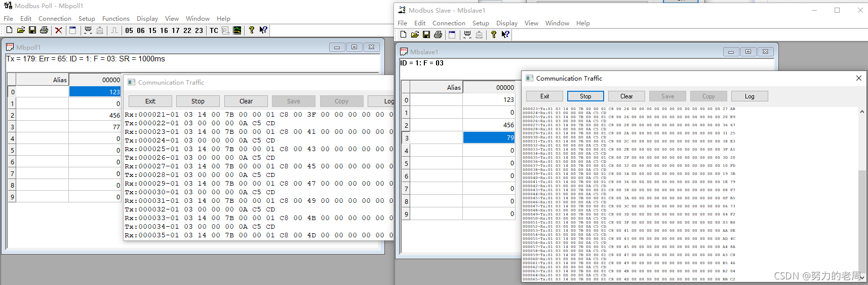This screenshot has width=868, height=285.
Task: Click row header 5 in Mbslave1 table
Action: pos(406,163)
